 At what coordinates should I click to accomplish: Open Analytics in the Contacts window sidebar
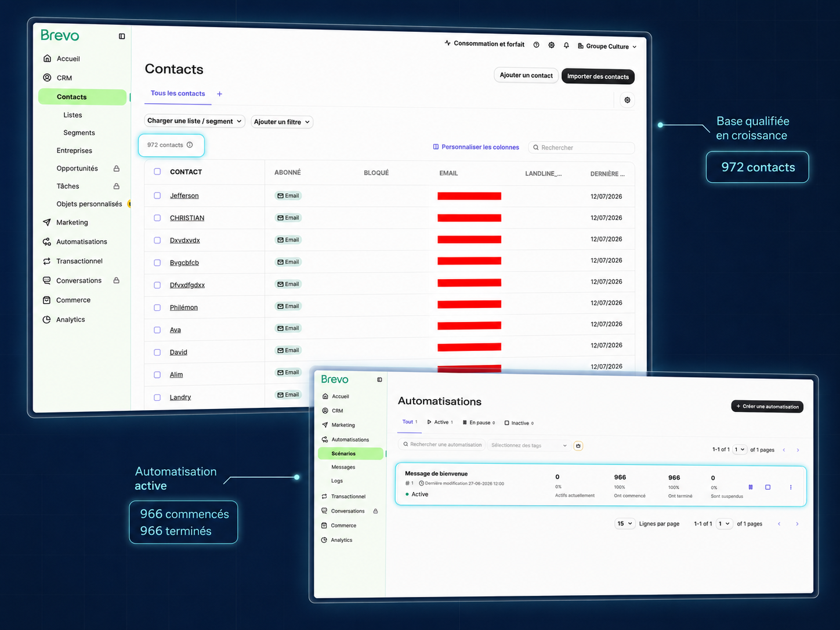click(64, 320)
